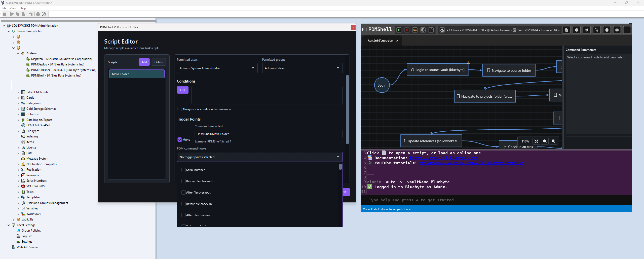Click the PDMShell command prompt input
Image resolution: width=644 pixels, height=259 pixels.
coord(497,200)
